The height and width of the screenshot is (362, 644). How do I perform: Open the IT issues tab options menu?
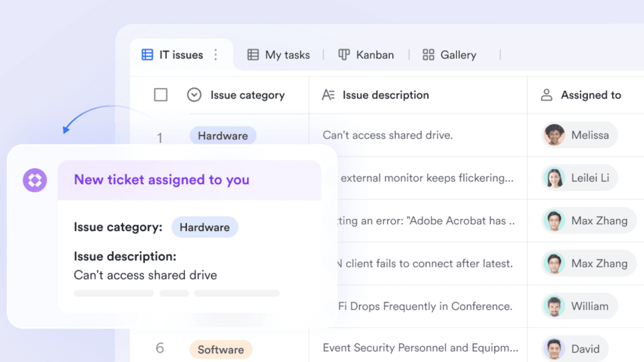point(216,54)
